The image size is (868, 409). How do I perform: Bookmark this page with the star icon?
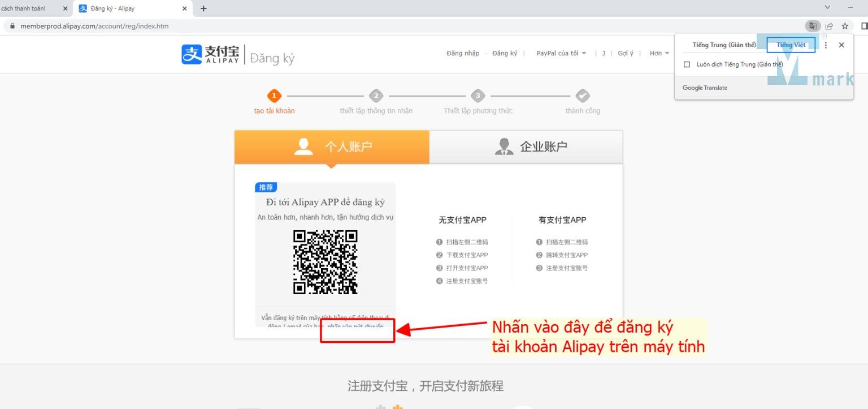[x=845, y=26]
